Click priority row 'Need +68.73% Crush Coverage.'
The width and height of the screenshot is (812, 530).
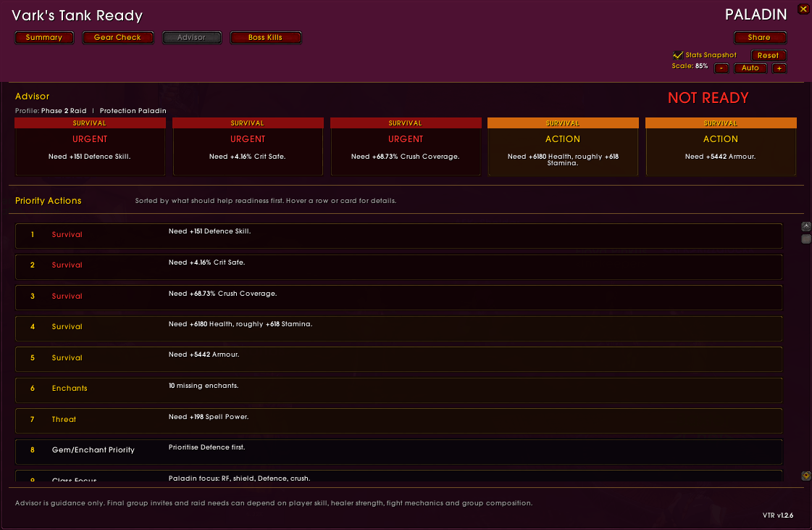[398, 298]
